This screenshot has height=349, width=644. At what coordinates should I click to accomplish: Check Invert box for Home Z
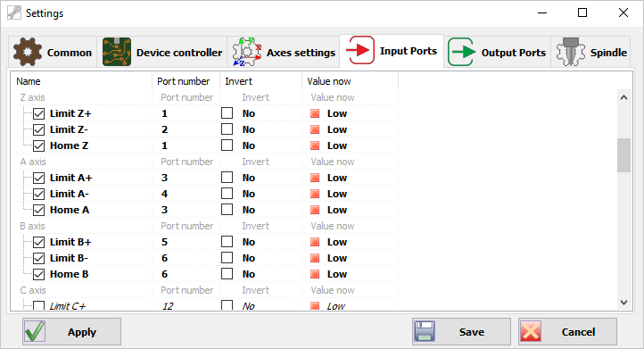click(227, 145)
